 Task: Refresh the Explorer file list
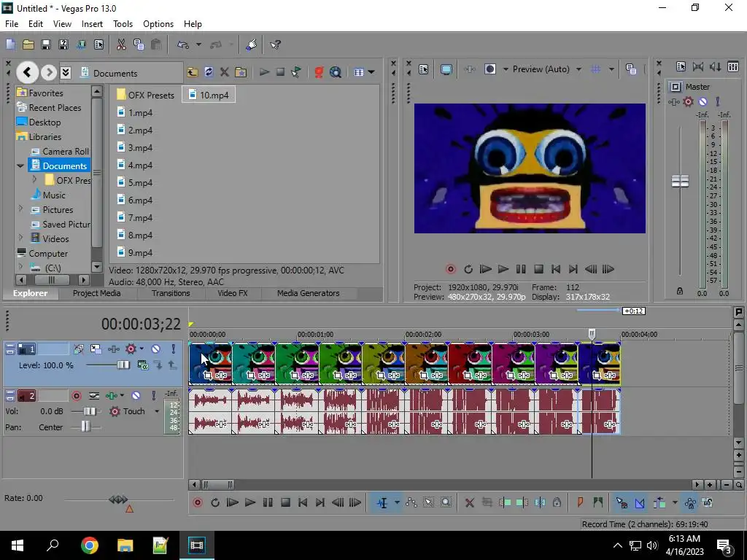pyautogui.click(x=209, y=72)
